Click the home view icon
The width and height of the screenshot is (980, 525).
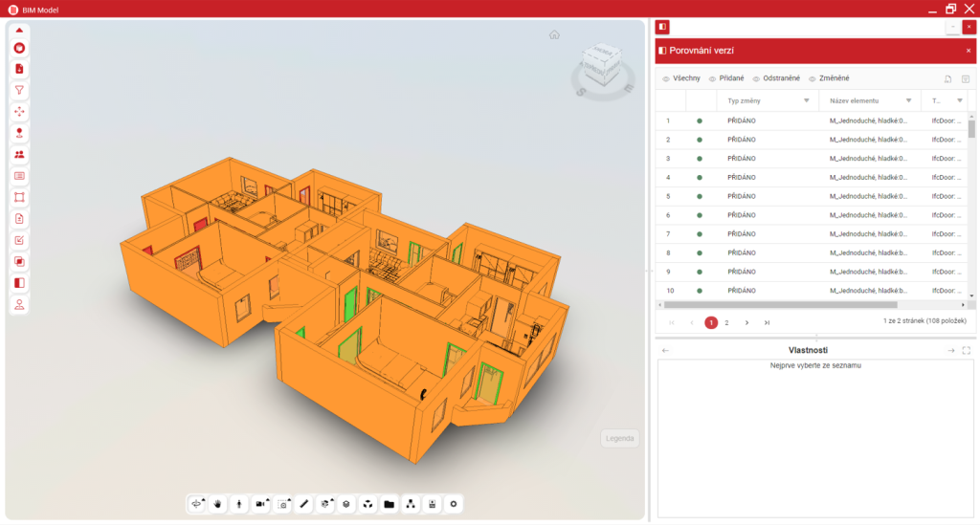tap(554, 35)
